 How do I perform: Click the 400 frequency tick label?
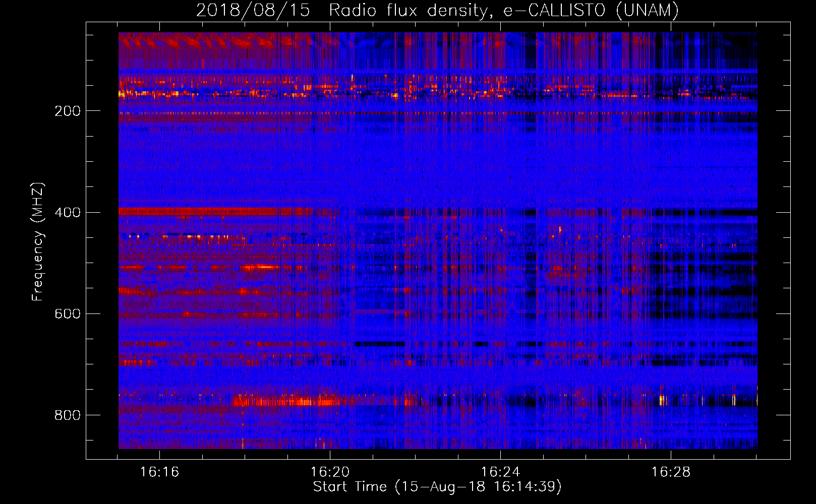coord(68,212)
